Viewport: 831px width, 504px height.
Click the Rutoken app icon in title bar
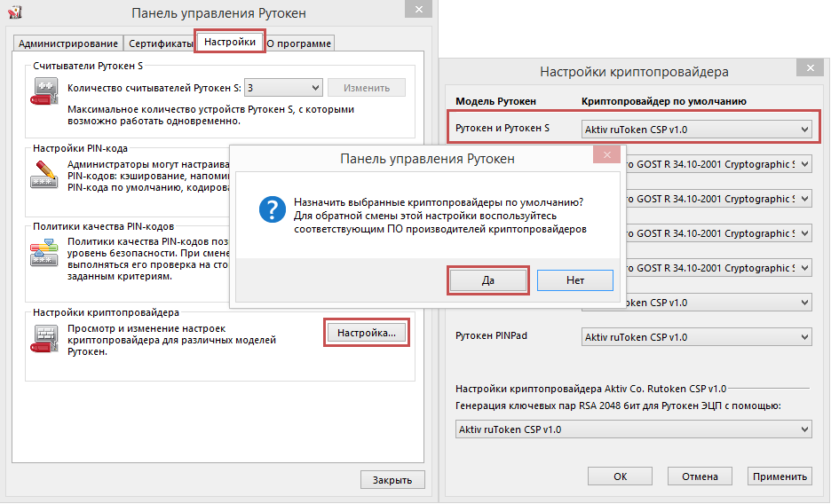tap(15, 12)
